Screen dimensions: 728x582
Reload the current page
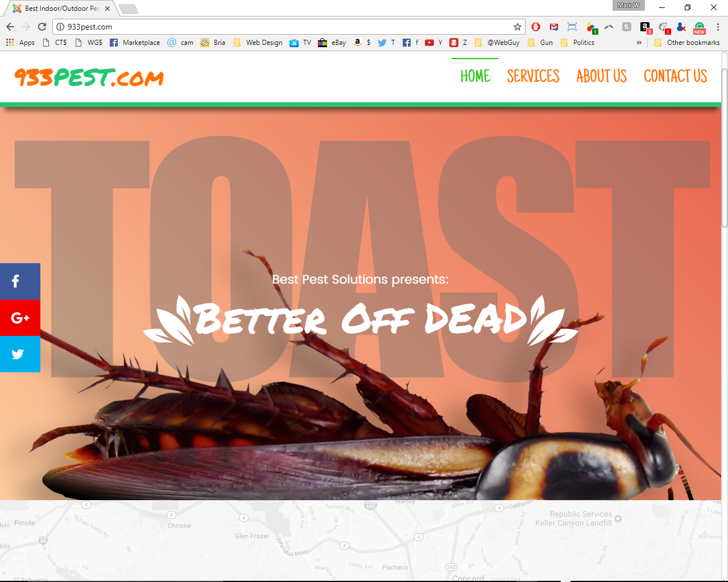point(42,27)
